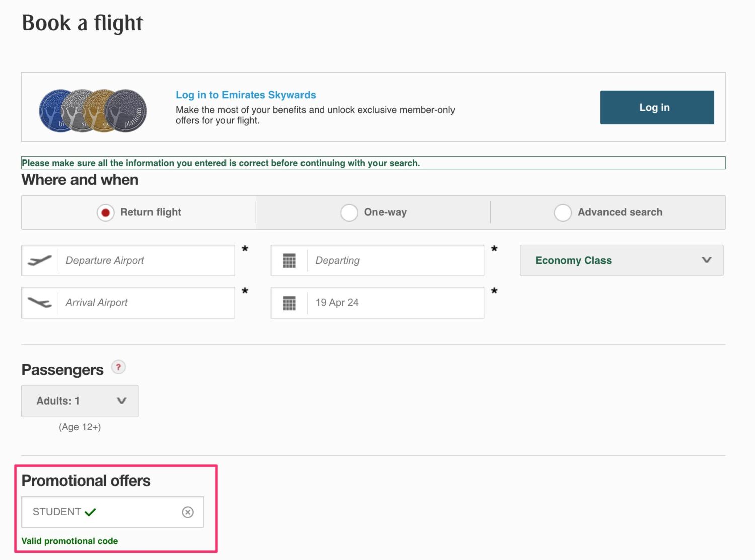755x560 pixels.
Task: Click the green checkmark beside STUDENT
Action: (91, 511)
